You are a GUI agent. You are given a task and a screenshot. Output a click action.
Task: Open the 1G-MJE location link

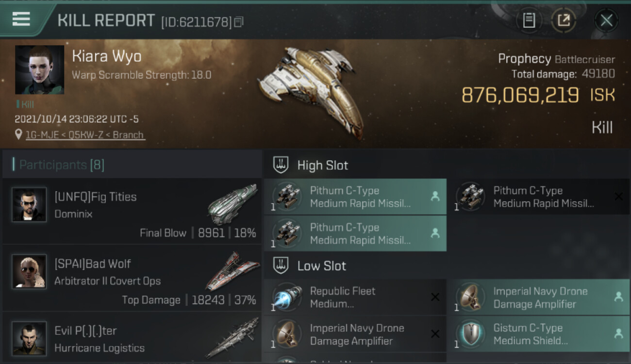click(x=85, y=135)
